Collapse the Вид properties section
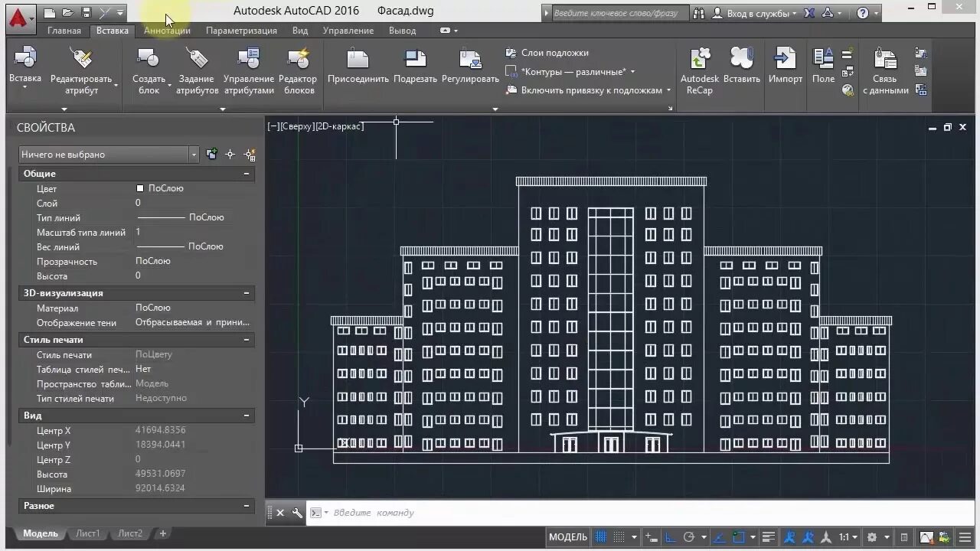This screenshot has height=551, width=980. [247, 416]
